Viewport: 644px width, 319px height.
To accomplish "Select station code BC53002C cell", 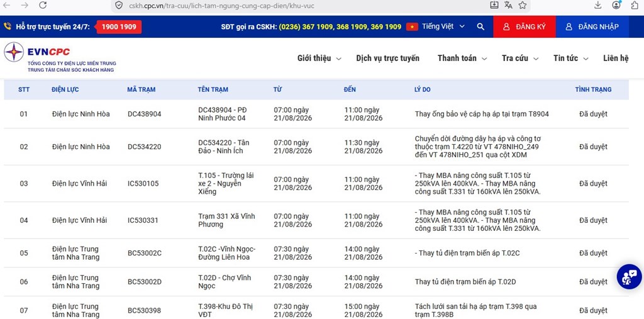I will point(145,253).
